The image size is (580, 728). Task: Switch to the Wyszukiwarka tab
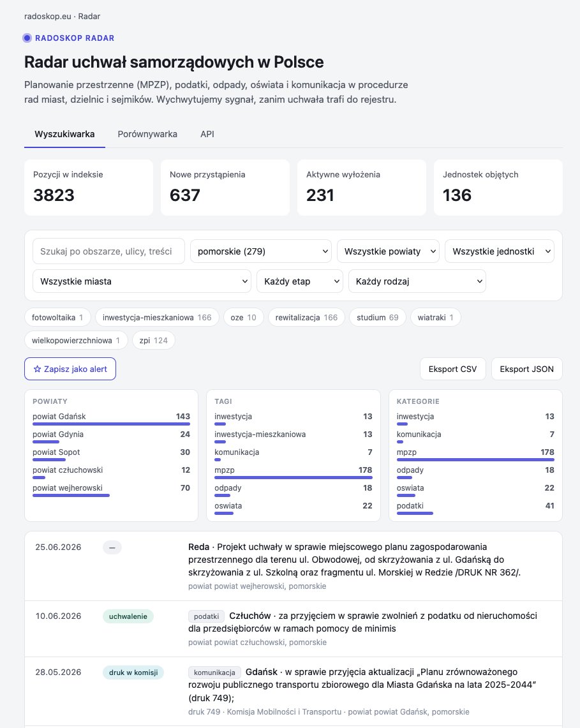64,134
